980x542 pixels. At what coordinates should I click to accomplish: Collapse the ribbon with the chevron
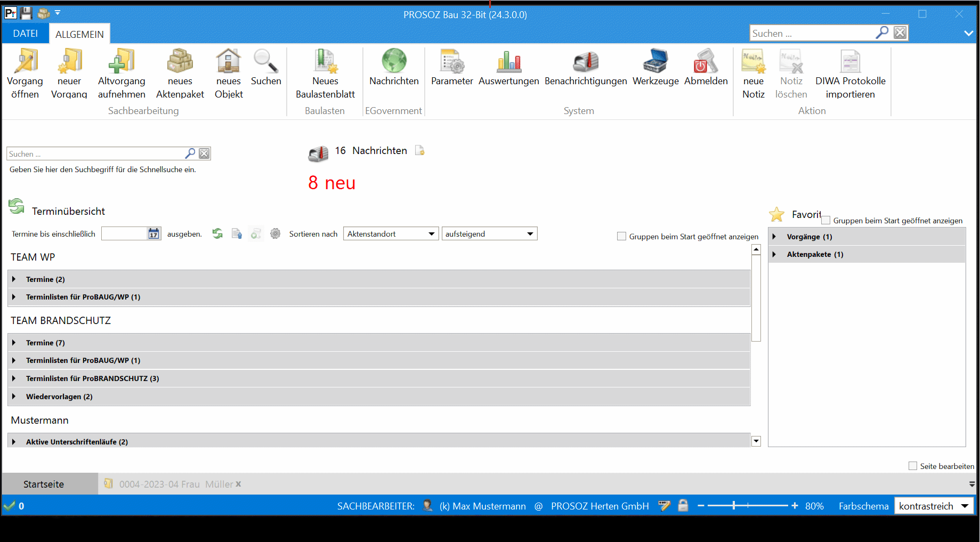(969, 33)
